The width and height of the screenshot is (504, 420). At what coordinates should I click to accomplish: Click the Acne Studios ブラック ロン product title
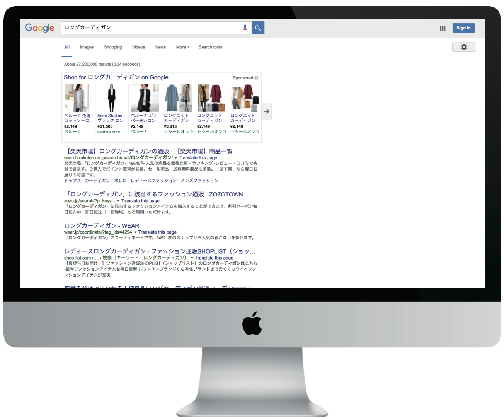pos(111,118)
